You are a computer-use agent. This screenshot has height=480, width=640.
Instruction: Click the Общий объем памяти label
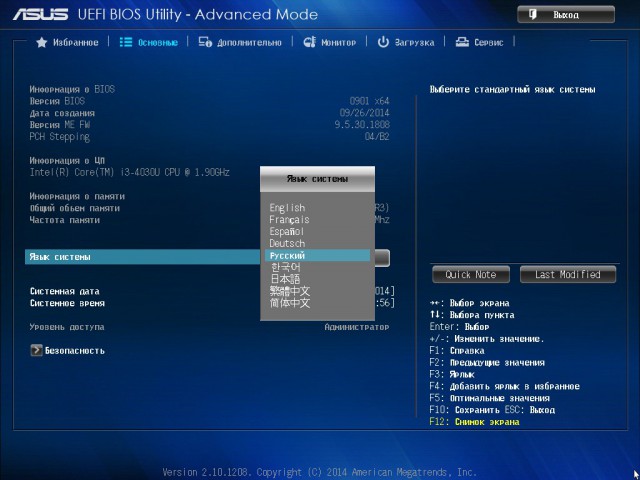(x=75, y=208)
